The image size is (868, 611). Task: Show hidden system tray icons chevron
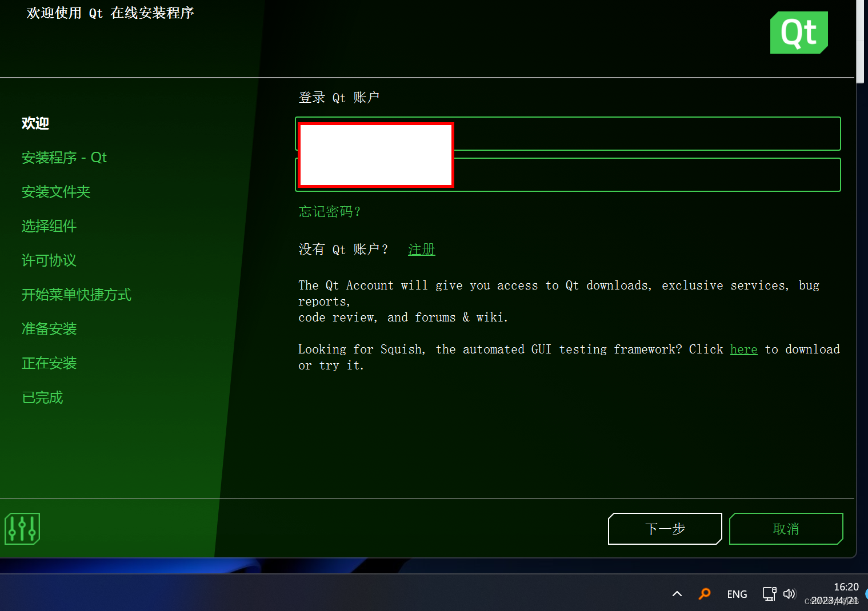[x=677, y=594]
